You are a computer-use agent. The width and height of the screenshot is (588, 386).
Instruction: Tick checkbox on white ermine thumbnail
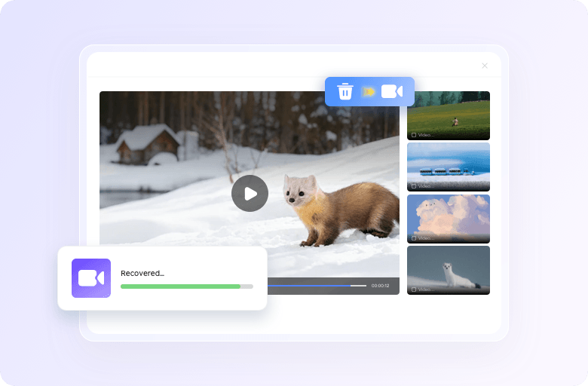pos(414,289)
